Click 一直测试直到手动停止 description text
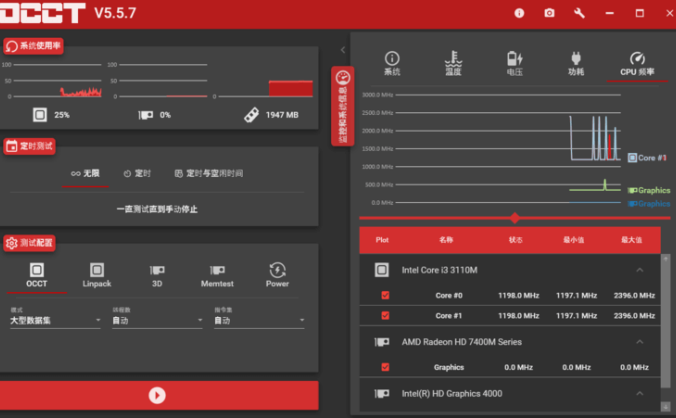This screenshot has height=418, width=676. [157, 209]
